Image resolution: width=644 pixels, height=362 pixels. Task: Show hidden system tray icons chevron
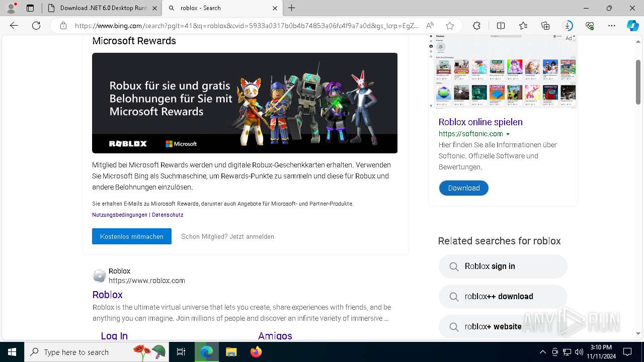pyautogui.click(x=542, y=352)
